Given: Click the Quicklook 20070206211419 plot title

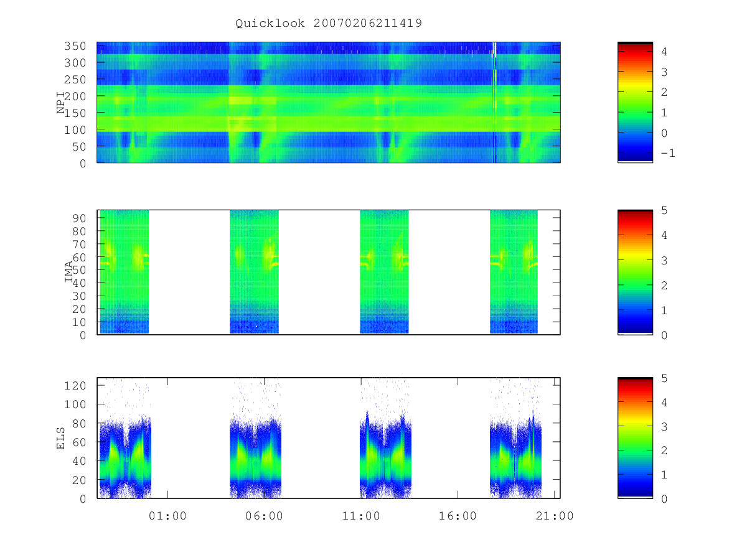Looking at the screenshot, I should coord(329,24).
